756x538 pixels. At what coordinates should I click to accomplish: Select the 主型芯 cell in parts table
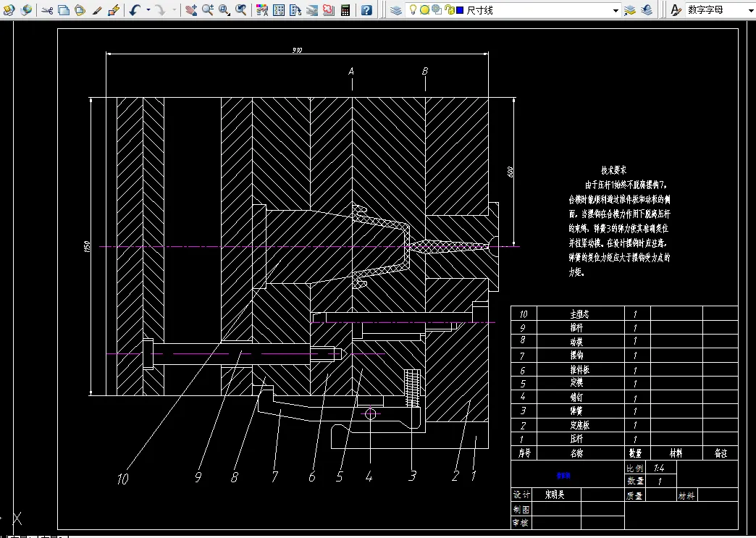coord(579,314)
